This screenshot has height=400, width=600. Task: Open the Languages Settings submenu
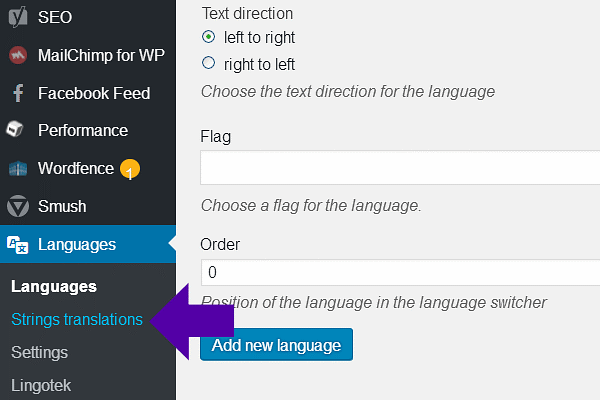(x=40, y=352)
